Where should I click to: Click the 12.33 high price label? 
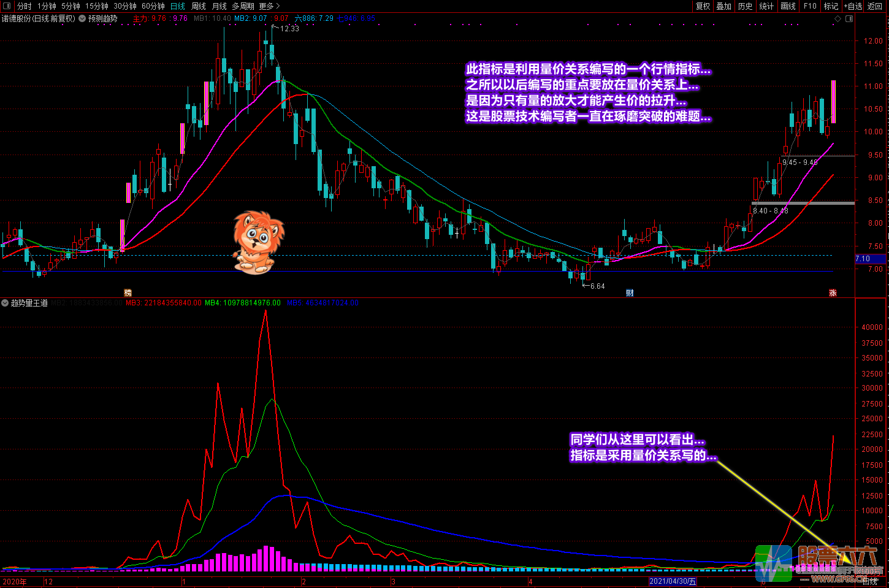coord(289,28)
